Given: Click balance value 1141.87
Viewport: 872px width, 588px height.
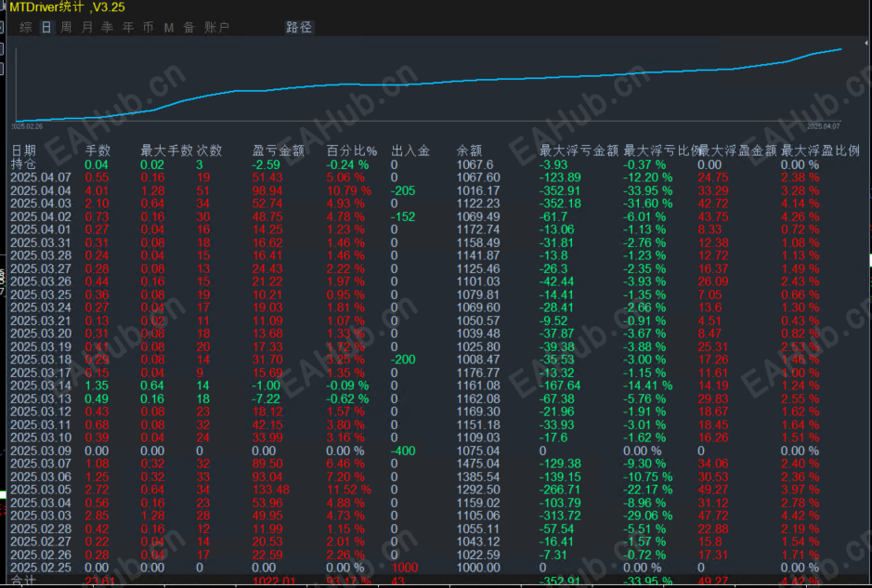Looking at the screenshot, I should click(477, 255).
